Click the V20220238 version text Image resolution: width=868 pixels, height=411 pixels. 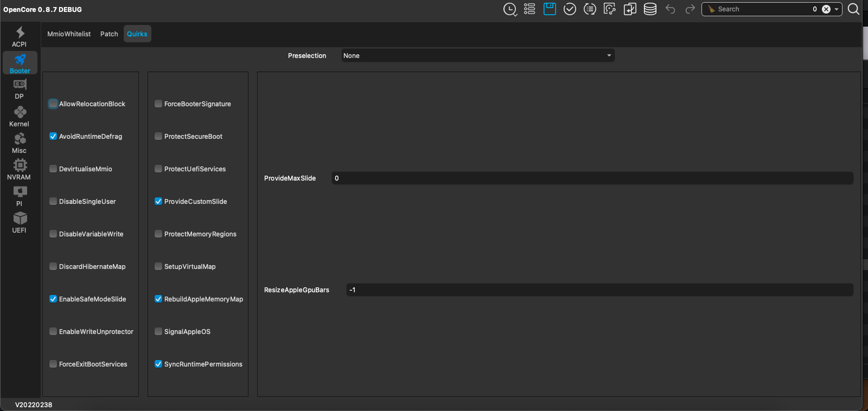(x=34, y=404)
